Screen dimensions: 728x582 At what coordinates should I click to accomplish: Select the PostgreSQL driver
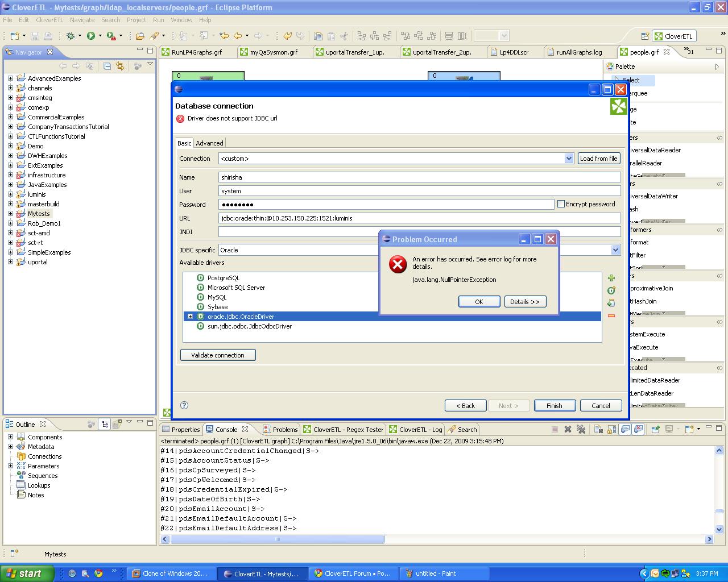tap(223, 278)
